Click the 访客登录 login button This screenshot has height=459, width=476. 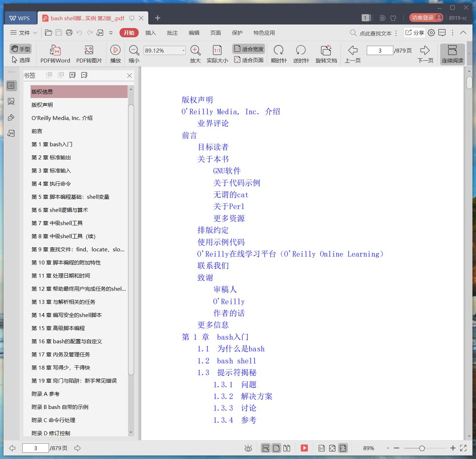point(426,18)
